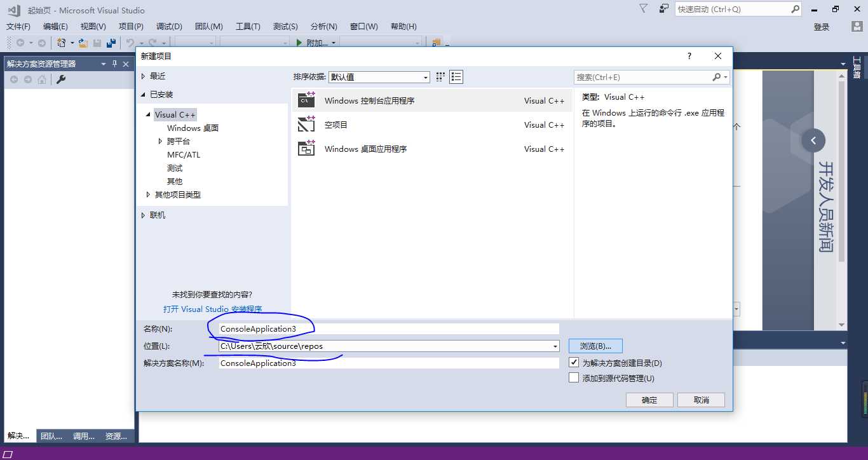The image size is (868, 460).
Task: Switch dialog template view to list
Action: (x=456, y=77)
